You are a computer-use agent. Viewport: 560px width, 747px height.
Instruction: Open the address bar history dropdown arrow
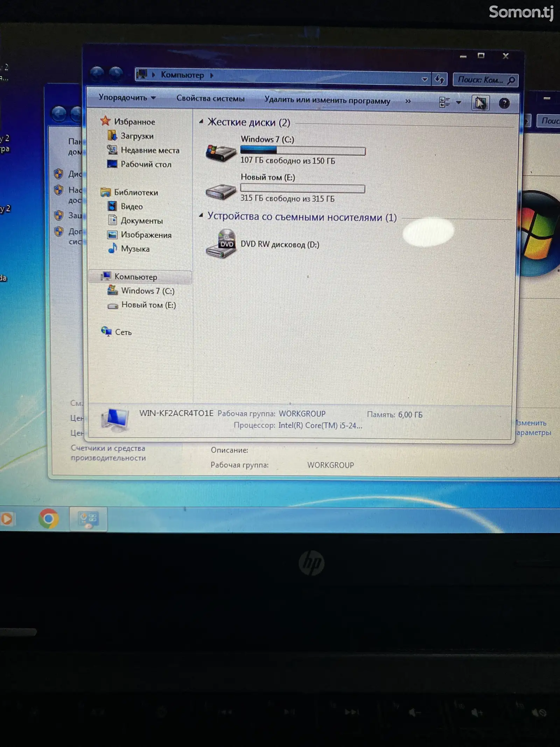coord(425,79)
